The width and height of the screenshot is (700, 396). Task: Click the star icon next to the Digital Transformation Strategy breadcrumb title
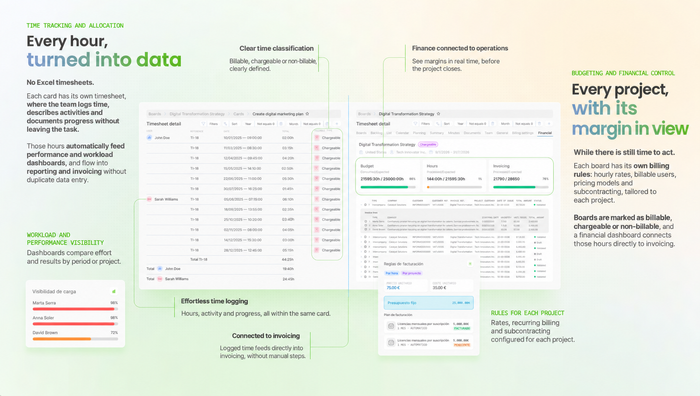point(438,114)
